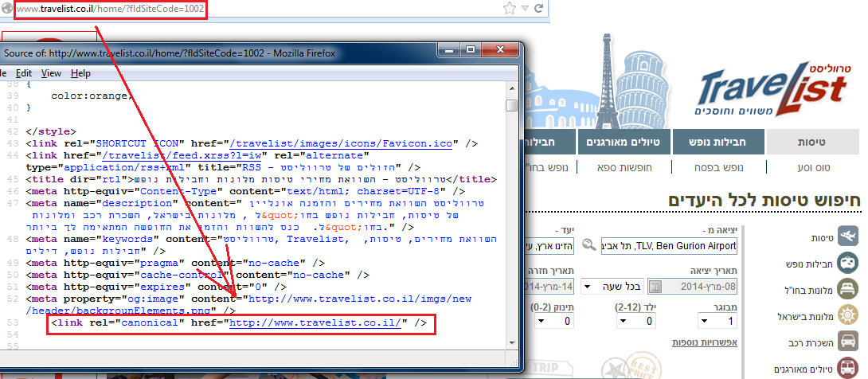Open the adult count dropdown
Viewport: 868px width, 379px height.
[717, 321]
